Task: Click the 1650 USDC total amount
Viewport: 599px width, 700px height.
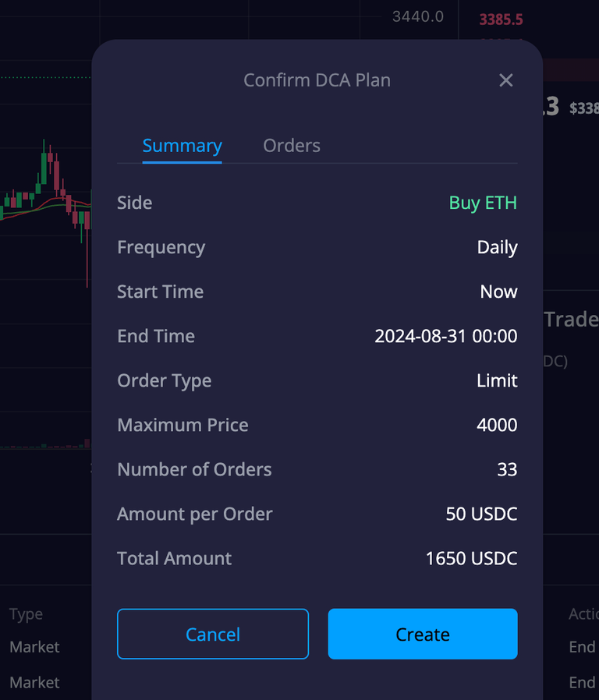Action: tap(471, 558)
